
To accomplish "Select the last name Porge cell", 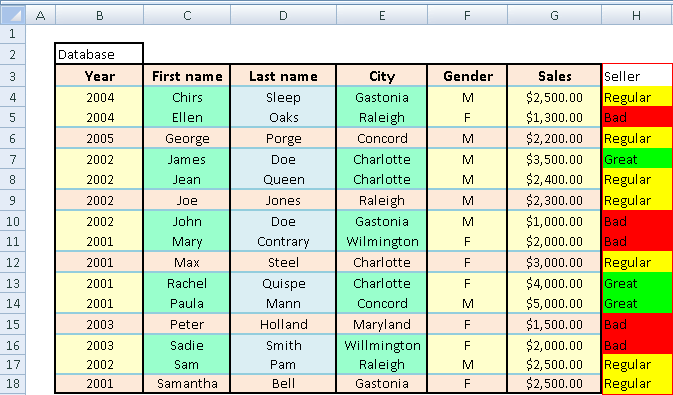I will tap(283, 138).
